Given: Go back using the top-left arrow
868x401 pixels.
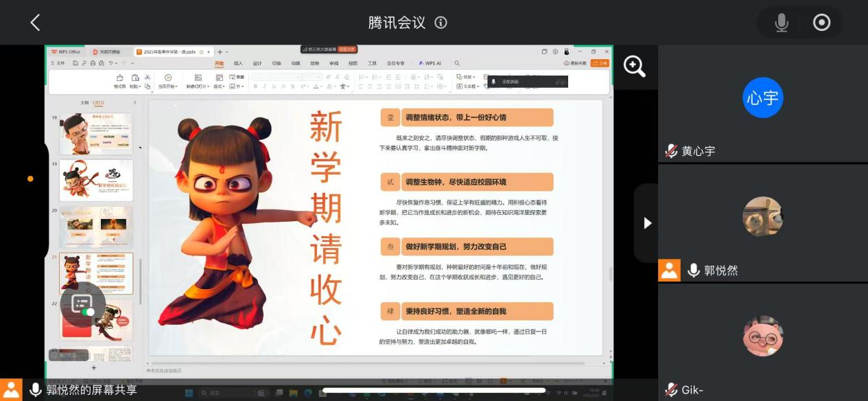Looking at the screenshot, I should pyautogui.click(x=35, y=23).
